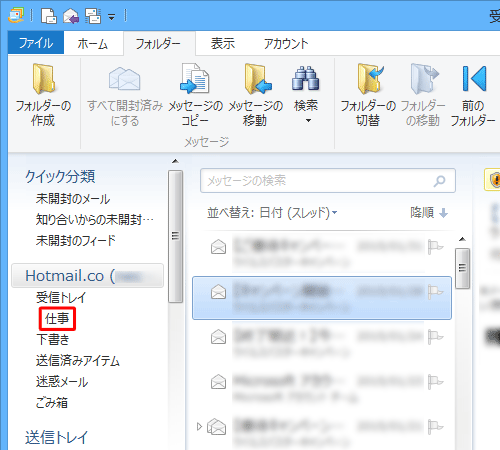The width and height of the screenshot is (500, 450).
Task: Click フォルダーの切替 icon
Action: [370, 79]
